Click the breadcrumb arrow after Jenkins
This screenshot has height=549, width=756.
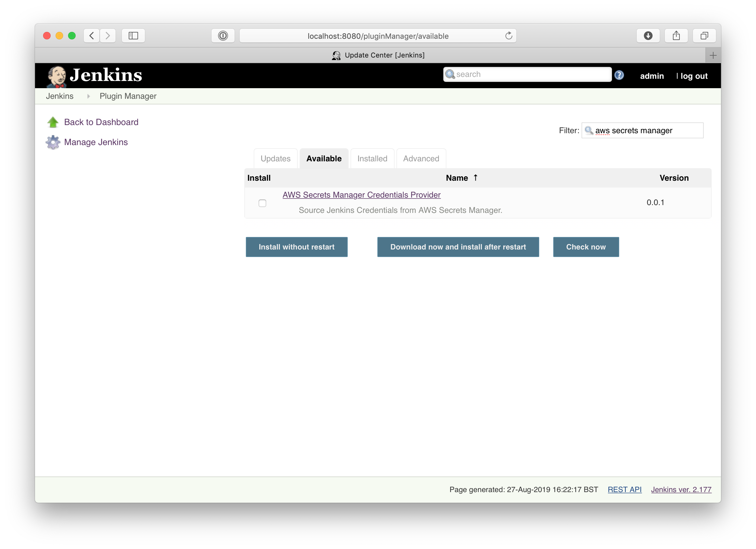click(88, 96)
